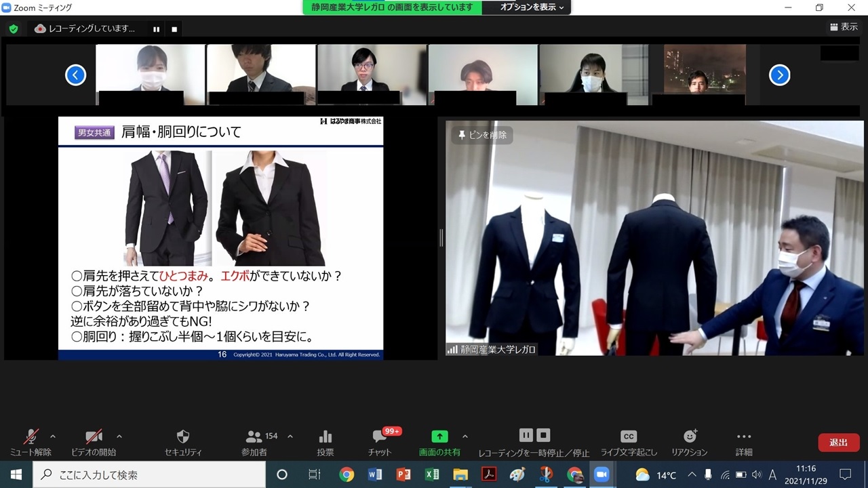Expand video options arrow beside ビデオの開始

(119, 436)
